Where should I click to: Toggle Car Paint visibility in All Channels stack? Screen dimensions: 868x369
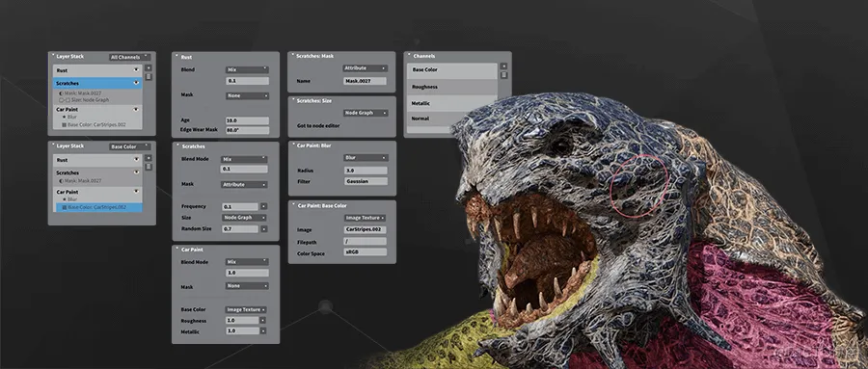click(x=136, y=110)
